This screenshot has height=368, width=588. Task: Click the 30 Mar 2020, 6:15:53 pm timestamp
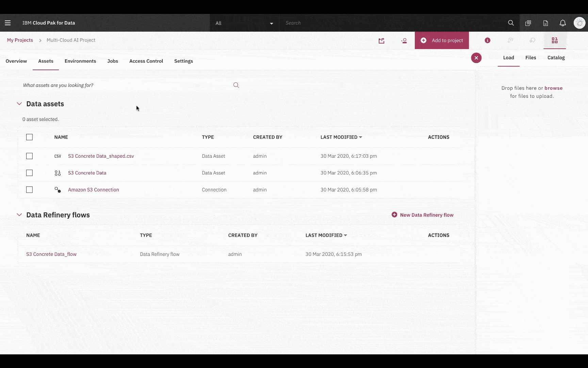pyautogui.click(x=334, y=254)
